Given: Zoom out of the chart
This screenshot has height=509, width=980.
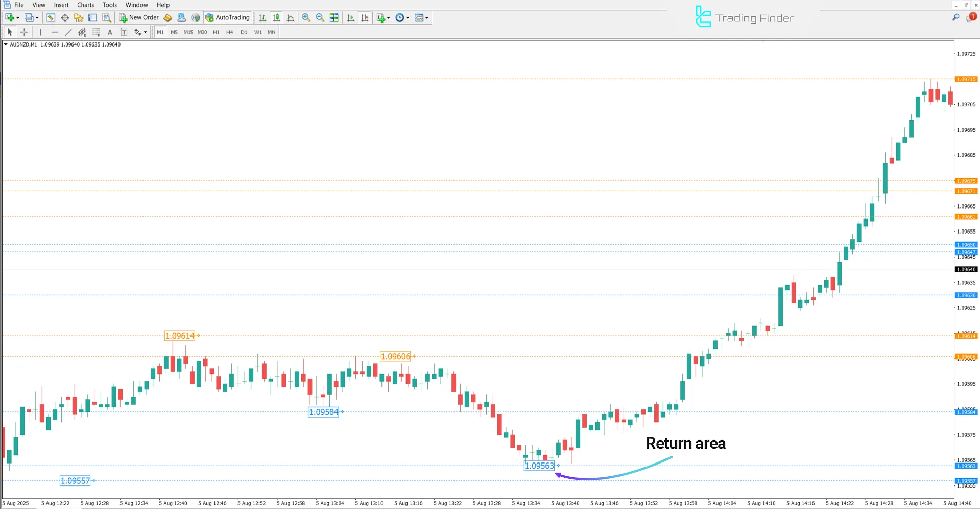Looking at the screenshot, I should 320,18.
